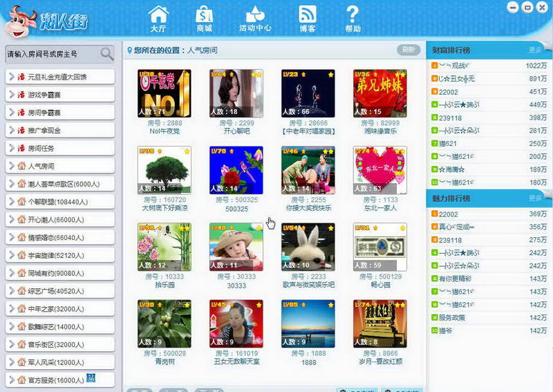Select ☆海鹰☆ in wealth ranking
The image size is (553, 392).
(x=489, y=169)
